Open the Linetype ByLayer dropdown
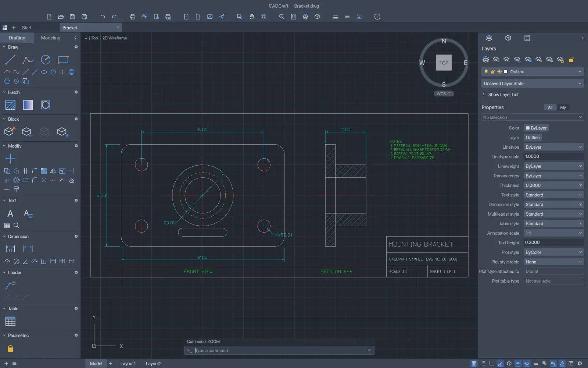588x368 pixels. point(554,147)
